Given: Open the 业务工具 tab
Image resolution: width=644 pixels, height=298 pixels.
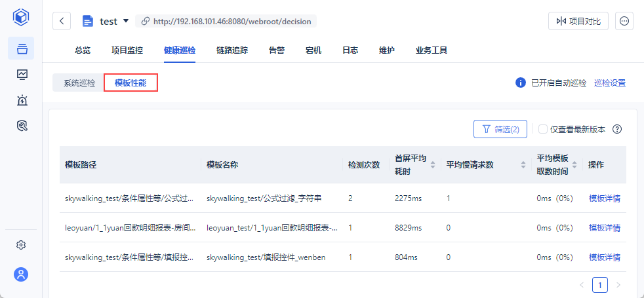Looking at the screenshot, I should coord(432,50).
